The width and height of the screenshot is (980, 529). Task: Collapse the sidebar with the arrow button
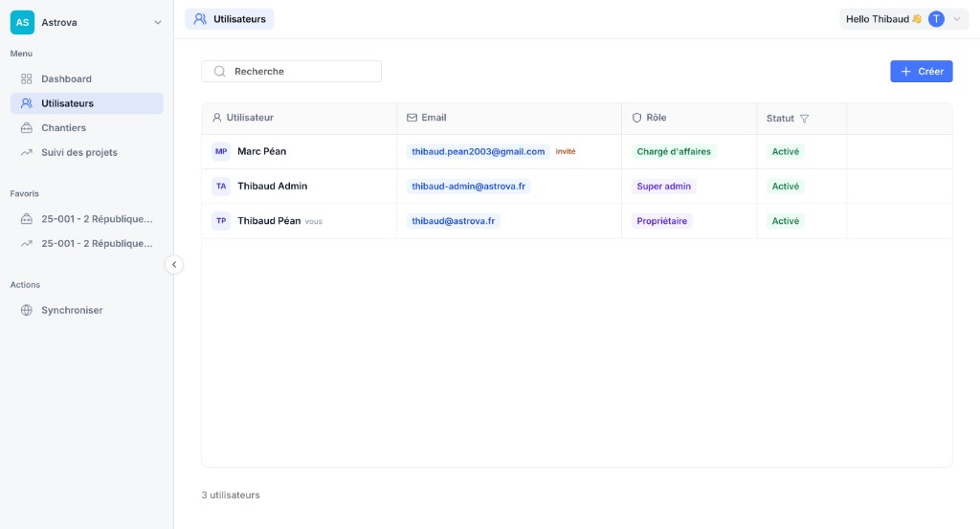(x=174, y=265)
